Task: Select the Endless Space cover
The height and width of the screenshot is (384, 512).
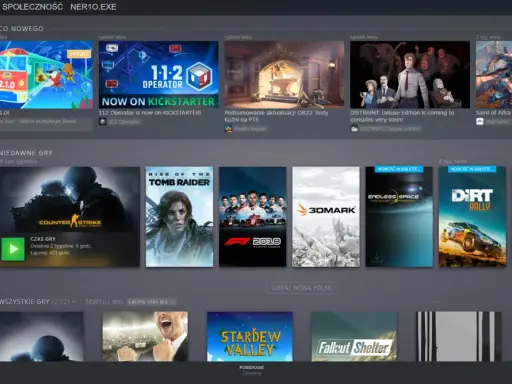Action: [399, 217]
